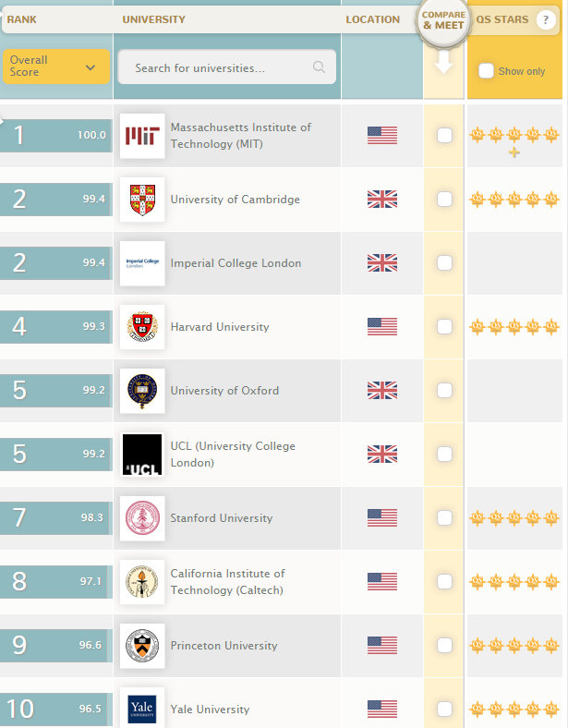568x728 pixels.
Task: Click the US flag beside MIT
Action: tap(382, 136)
